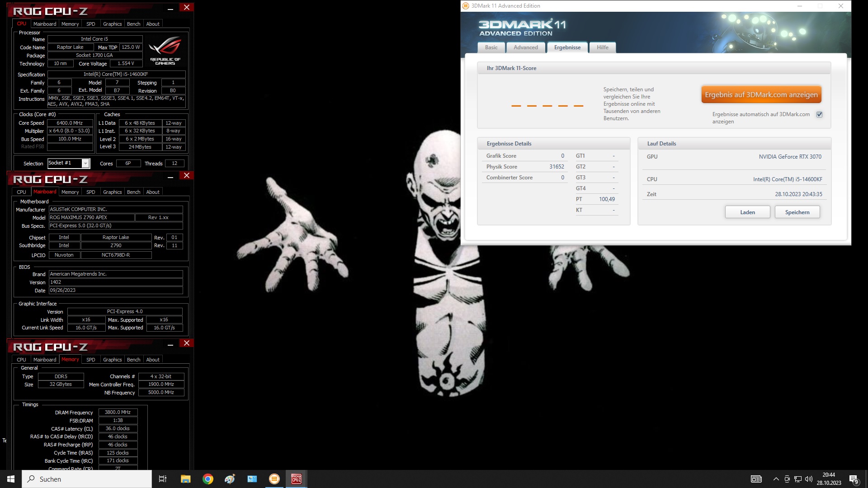868x488 pixels.
Task: Close the 3DMark 11 window
Action: 841,6
